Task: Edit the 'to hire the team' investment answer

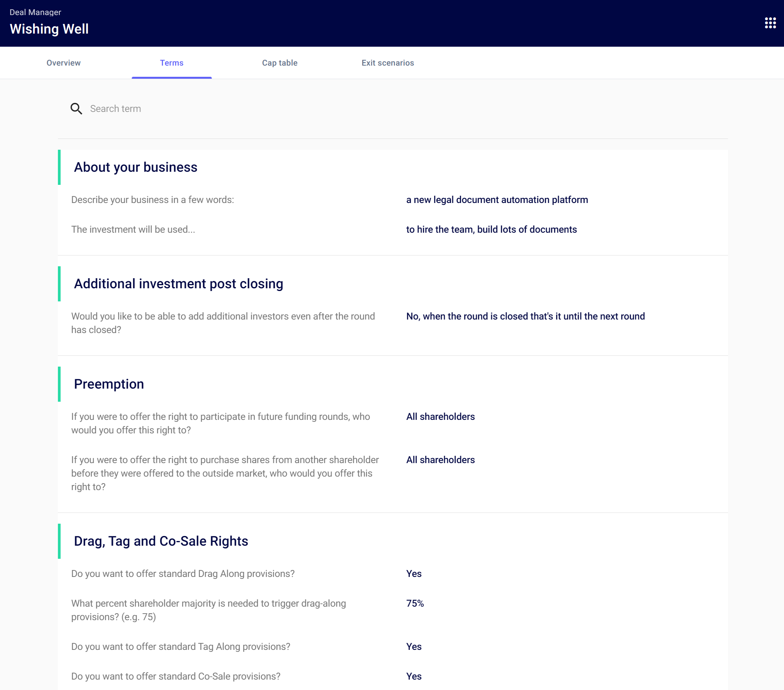Action: [491, 229]
